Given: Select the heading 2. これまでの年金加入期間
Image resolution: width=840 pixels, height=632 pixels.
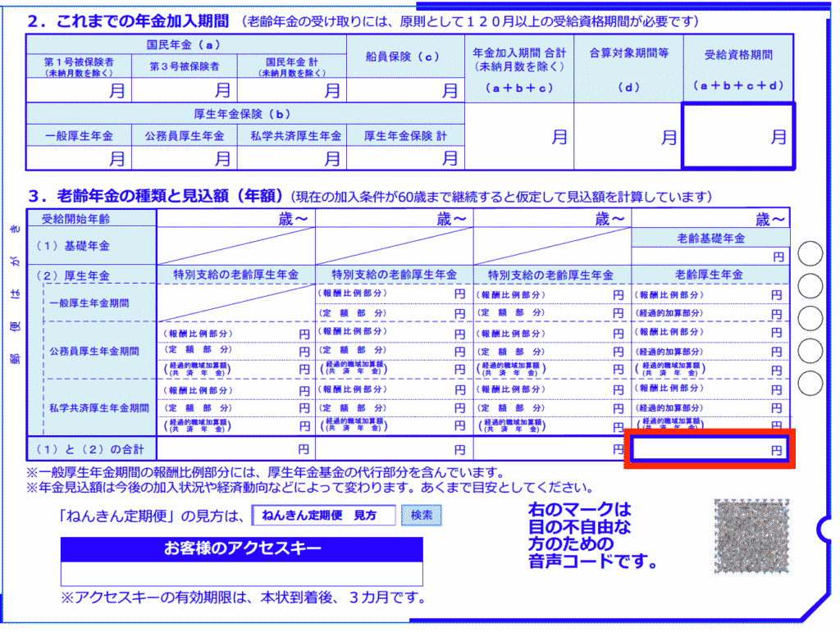Looking at the screenshot, I should 129,21.
